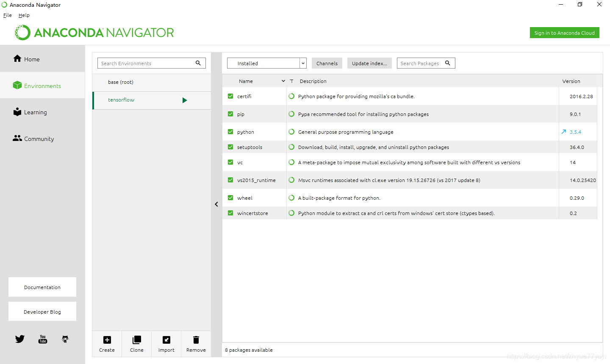Click the Clone environment icon

pyautogui.click(x=137, y=340)
